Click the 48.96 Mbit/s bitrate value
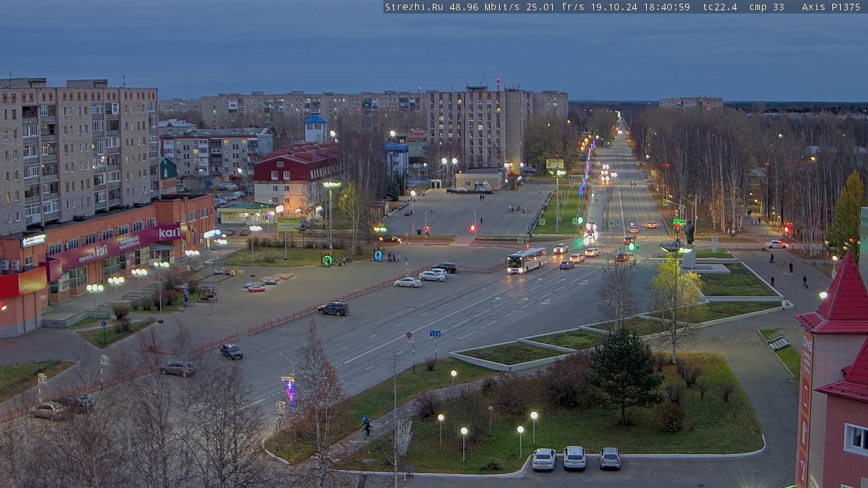This screenshot has height=488, width=868. point(485,7)
